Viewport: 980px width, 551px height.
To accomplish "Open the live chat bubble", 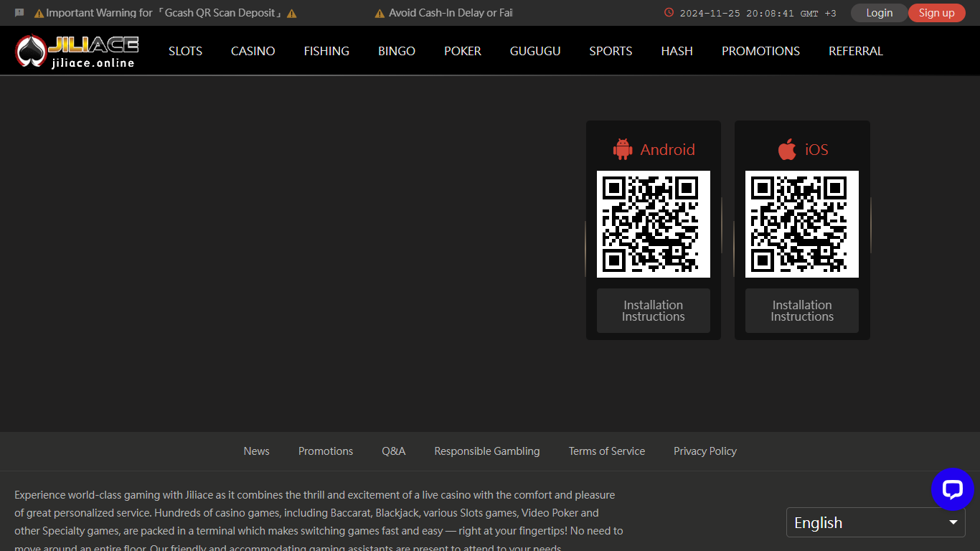I will [x=952, y=489].
